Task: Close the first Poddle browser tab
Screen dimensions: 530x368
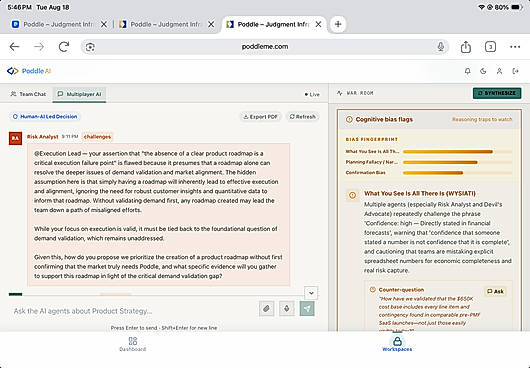Action: [x=104, y=24]
